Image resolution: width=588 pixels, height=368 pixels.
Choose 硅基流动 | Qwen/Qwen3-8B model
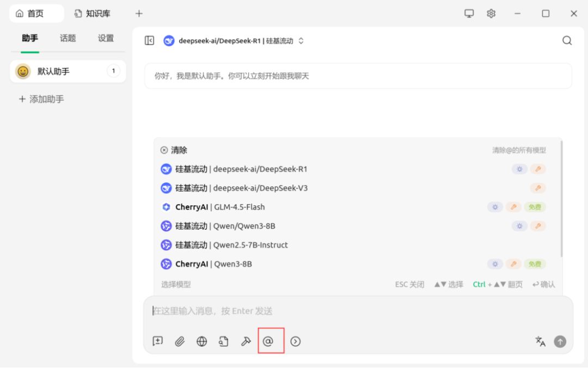(x=353, y=226)
